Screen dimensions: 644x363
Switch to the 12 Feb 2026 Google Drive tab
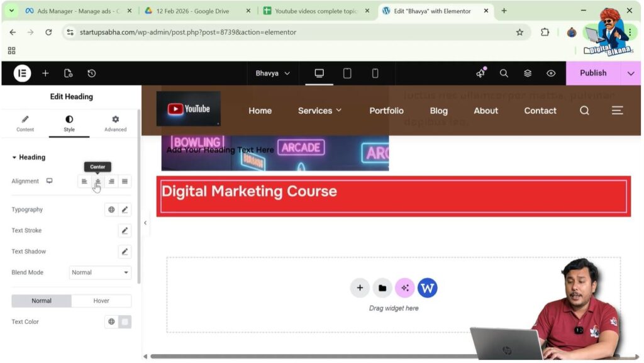click(x=197, y=11)
